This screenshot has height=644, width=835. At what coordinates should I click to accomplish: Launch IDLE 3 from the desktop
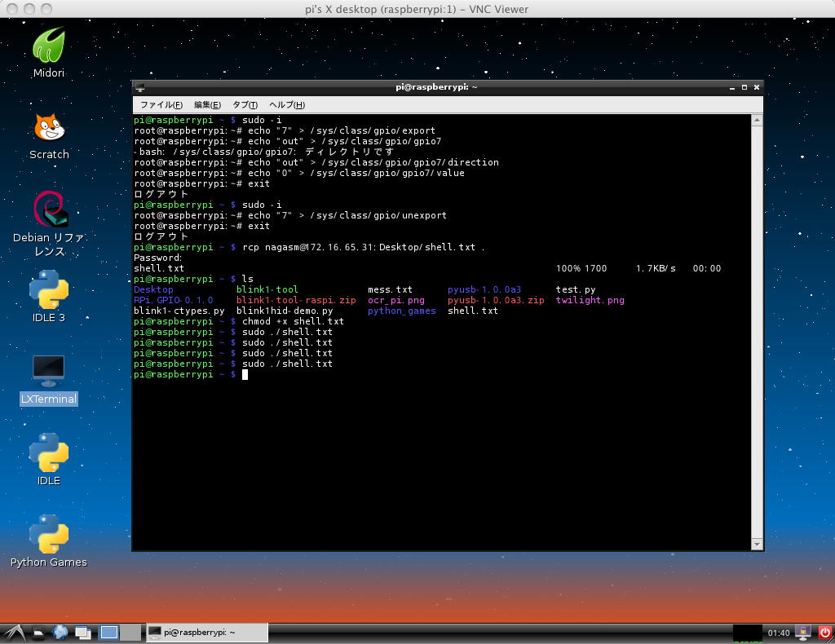click(x=48, y=296)
